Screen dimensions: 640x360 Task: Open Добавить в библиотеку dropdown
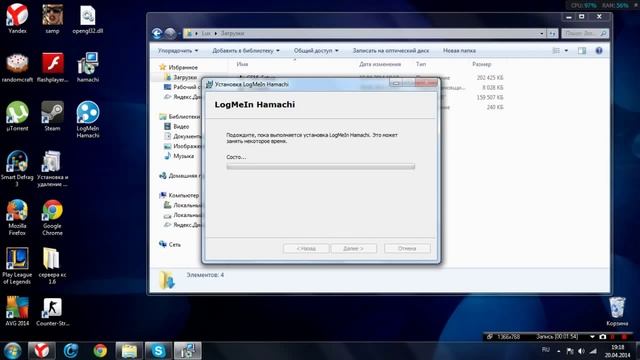pos(246,51)
